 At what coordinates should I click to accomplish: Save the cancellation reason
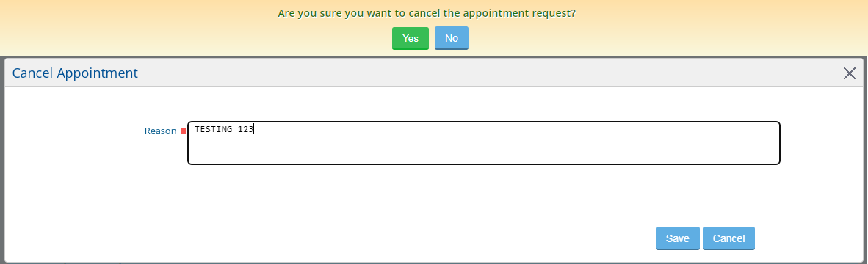tap(678, 238)
